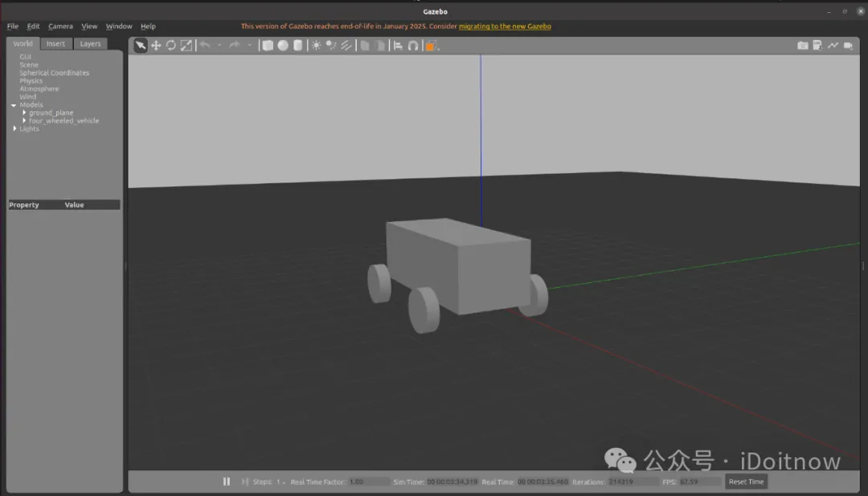Select Physics in the world tree
The width and height of the screenshot is (868, 496).
[31, 81]
